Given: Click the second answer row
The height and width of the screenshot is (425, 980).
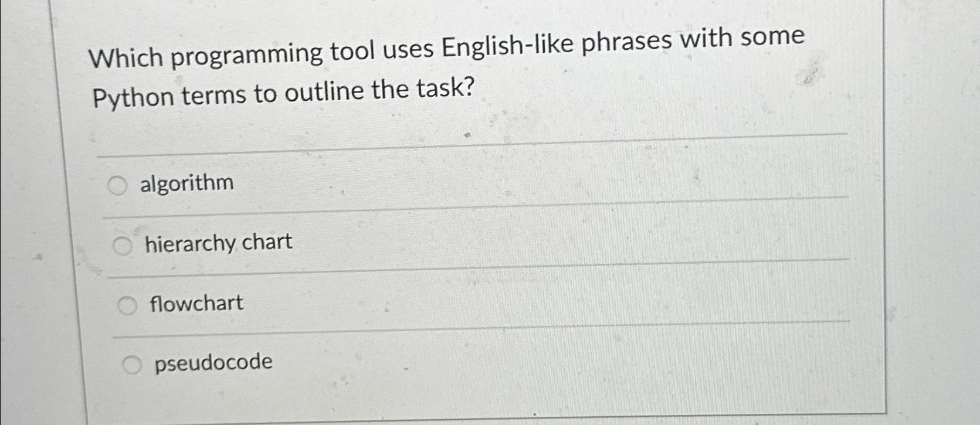Looking at the screenshot, I should (x=411, y=244).
